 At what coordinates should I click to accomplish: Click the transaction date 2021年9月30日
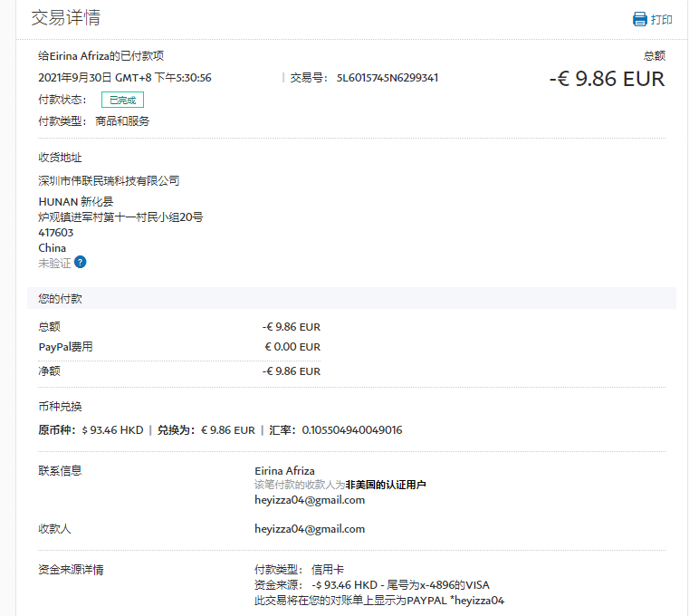(x=75, y=78)
